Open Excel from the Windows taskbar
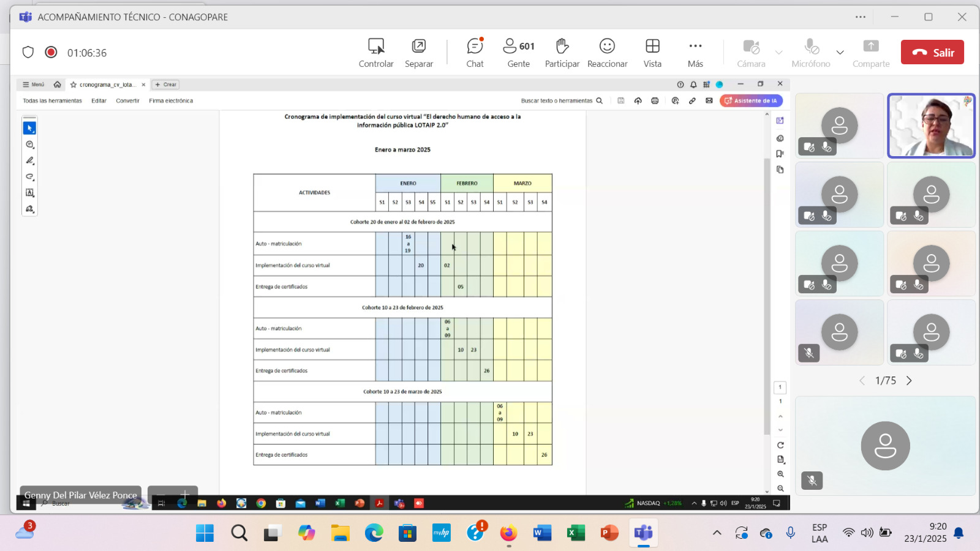Screen dimensions: 980x551 click(575, 533)
